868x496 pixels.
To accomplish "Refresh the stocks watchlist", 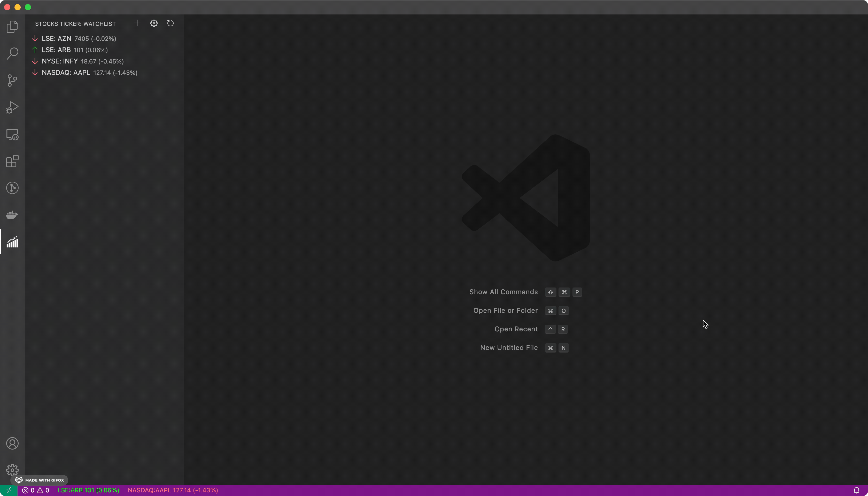I will 171,23.
